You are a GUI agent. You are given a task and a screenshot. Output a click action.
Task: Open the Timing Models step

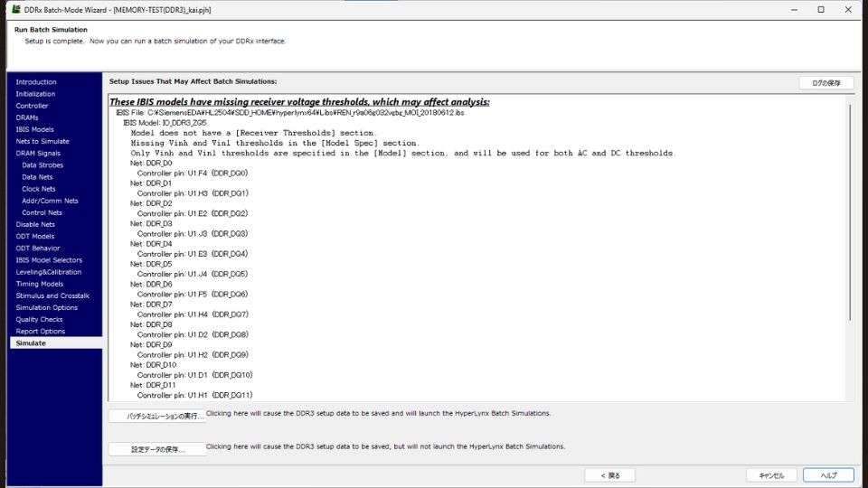pos(39,284)
